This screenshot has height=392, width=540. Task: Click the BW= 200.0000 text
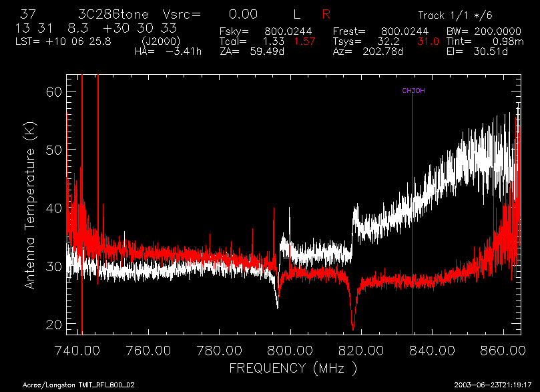click(484, 31)
